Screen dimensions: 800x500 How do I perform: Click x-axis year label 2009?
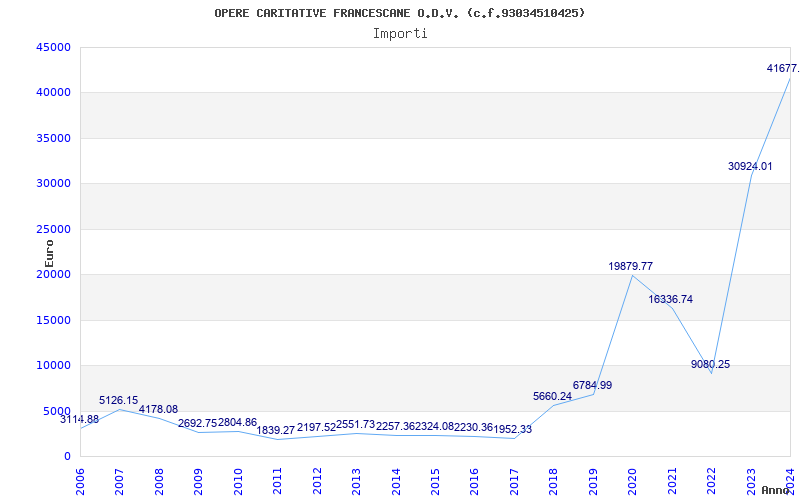[x=198, y=483]
